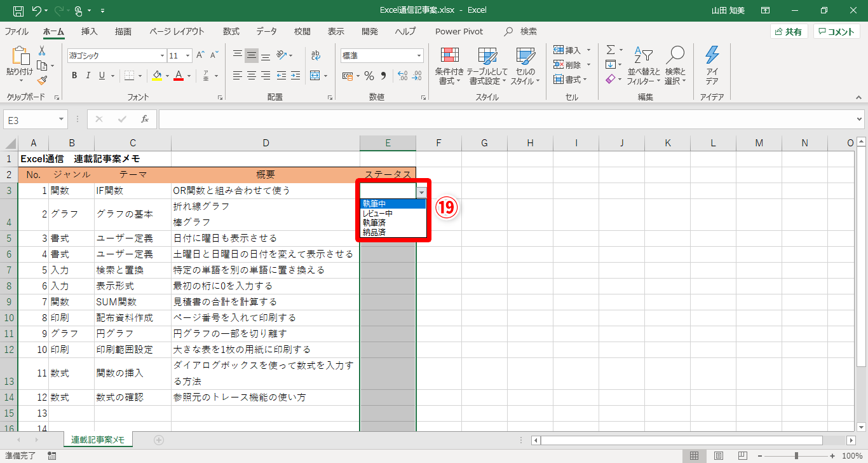Screen dimensions: 868x463
Task: Open Format as Table (テーブルとして書式設定)
Action: 487,66
